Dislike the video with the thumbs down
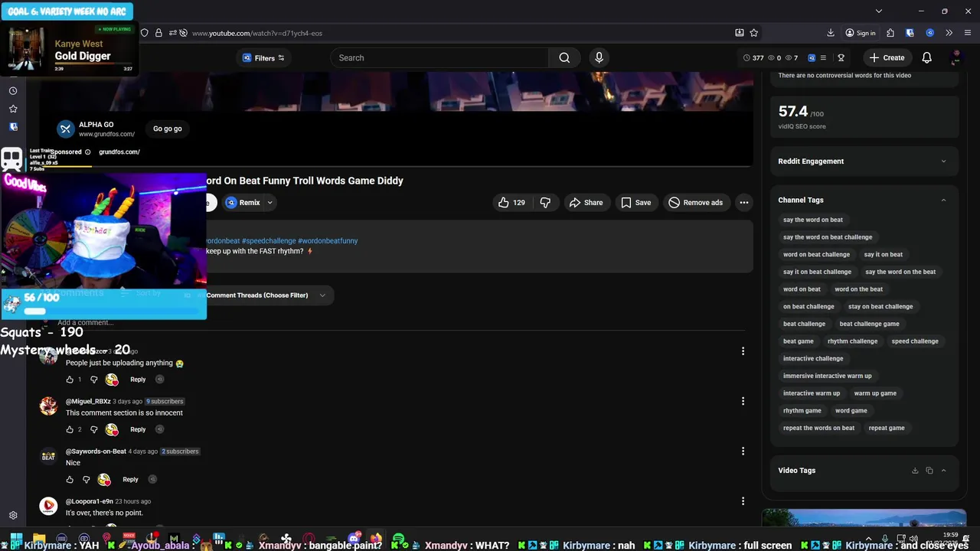The height and width of the screenshot is (551, 980). [545, 203]
